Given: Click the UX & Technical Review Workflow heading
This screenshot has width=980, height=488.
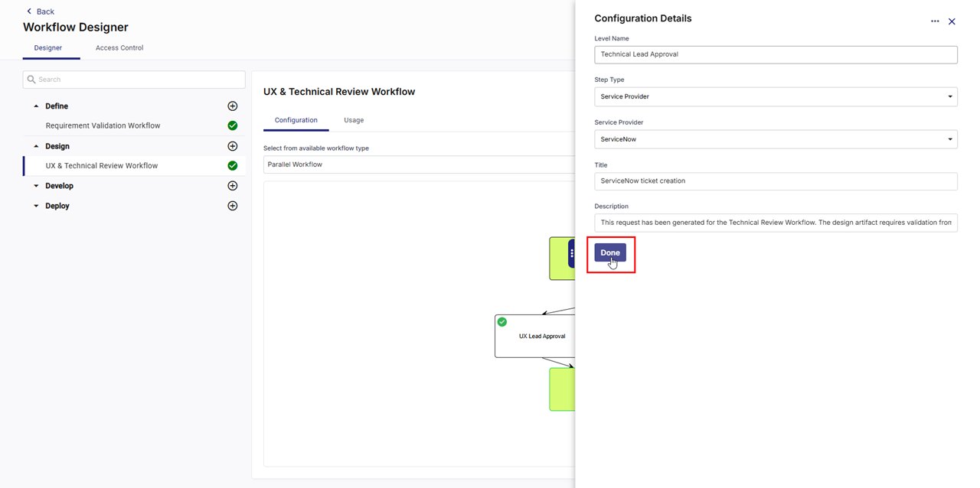Looking at the screenshot, I should pos(339,92).
